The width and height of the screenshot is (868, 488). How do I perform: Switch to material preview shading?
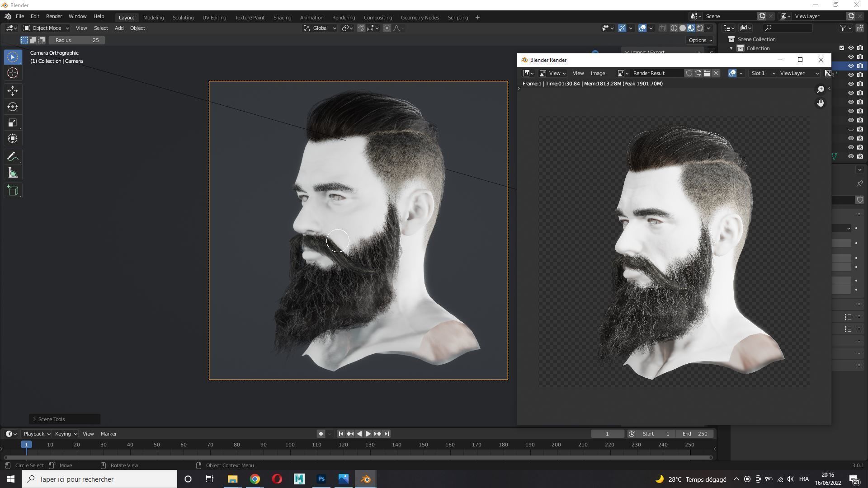coord(691,28)
